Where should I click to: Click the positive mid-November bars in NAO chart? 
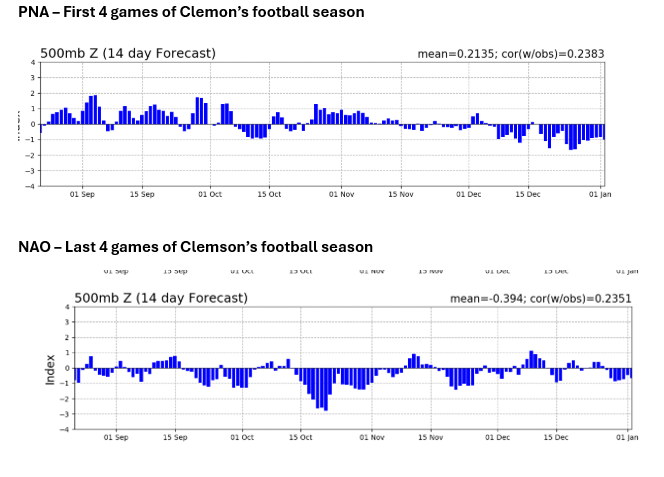pos(414,361)
